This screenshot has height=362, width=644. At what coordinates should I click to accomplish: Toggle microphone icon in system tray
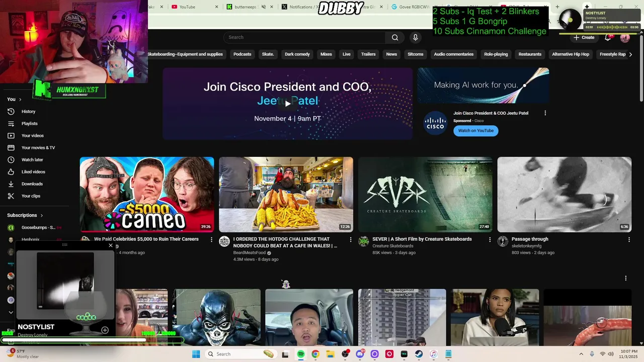592,354
